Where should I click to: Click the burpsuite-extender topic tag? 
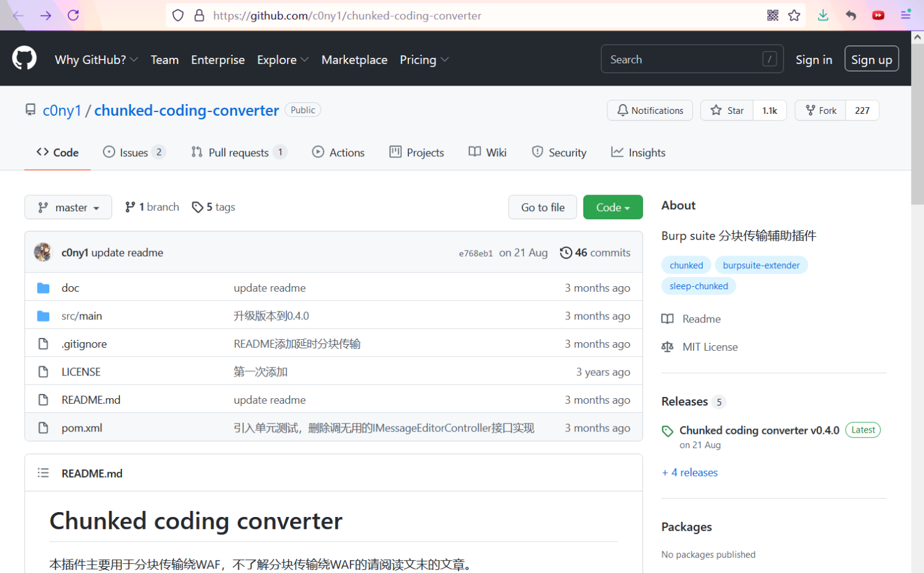coord(761,265)
